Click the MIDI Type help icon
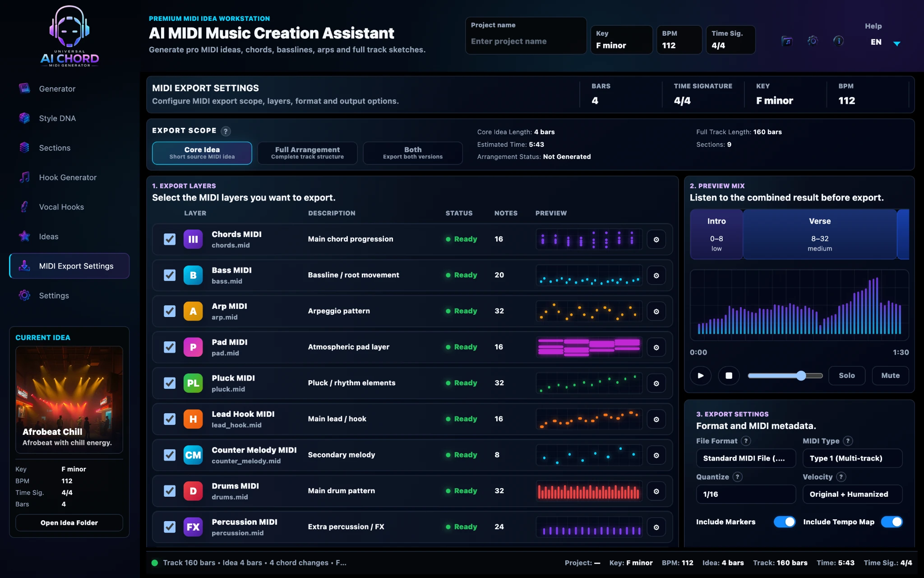Viewport: 924px width, 578px height. [x=848, y=441]
